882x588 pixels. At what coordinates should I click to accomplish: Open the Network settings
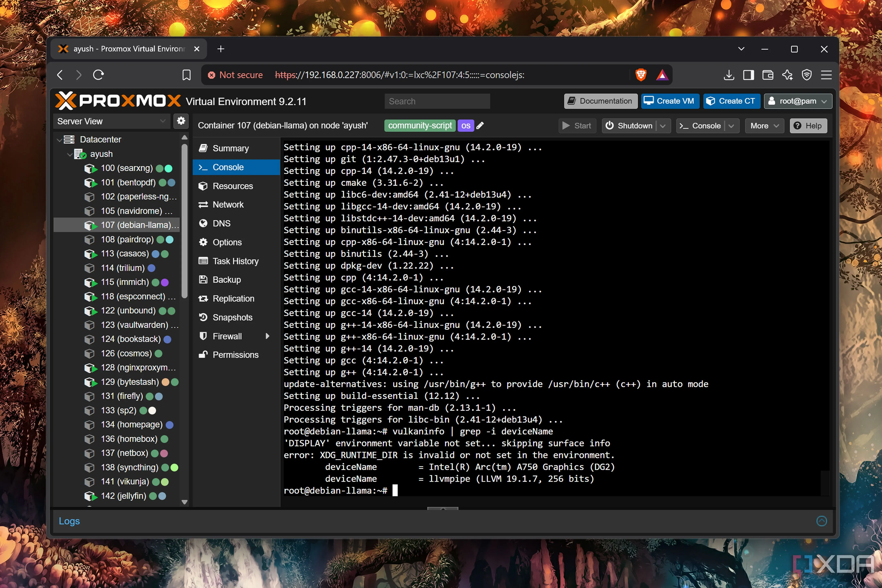coord(236,205)
